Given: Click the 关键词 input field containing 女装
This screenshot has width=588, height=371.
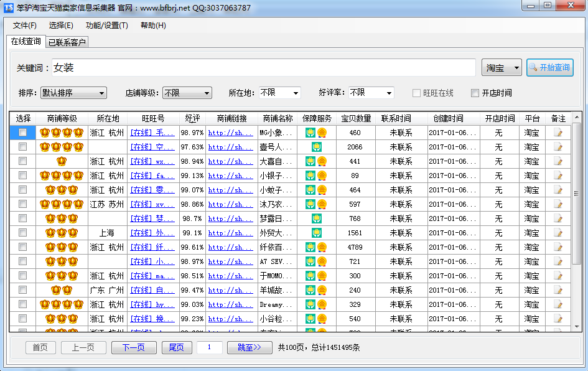Looking at the screenshot, I should [264, 67].
